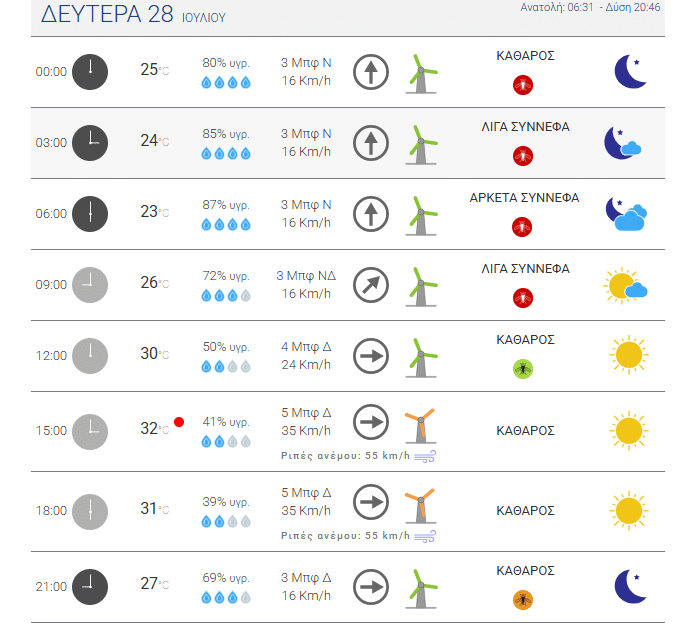The image size is (696, 623).
Task: Click the sun with cloud icon at 09:00
Action: (625, 286)
